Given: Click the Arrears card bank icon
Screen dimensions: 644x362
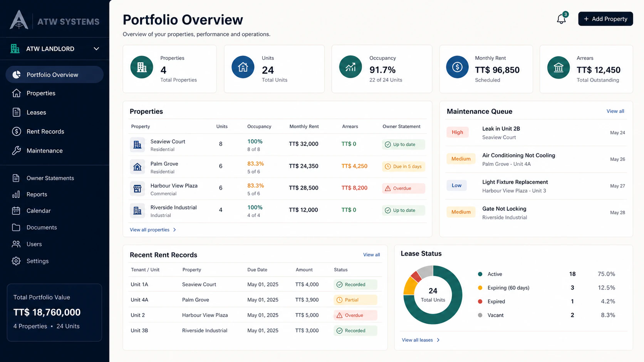Looking at the screenshot, I should pos(558,67).
